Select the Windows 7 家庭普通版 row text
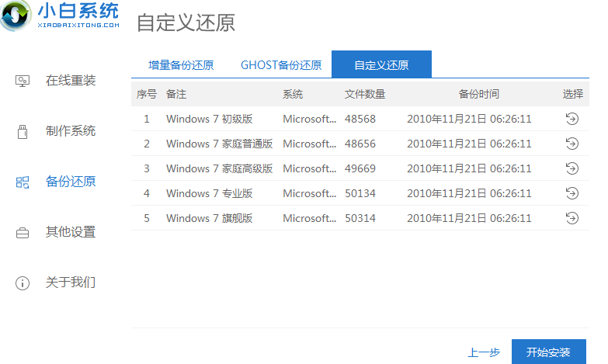 [220, 144]
